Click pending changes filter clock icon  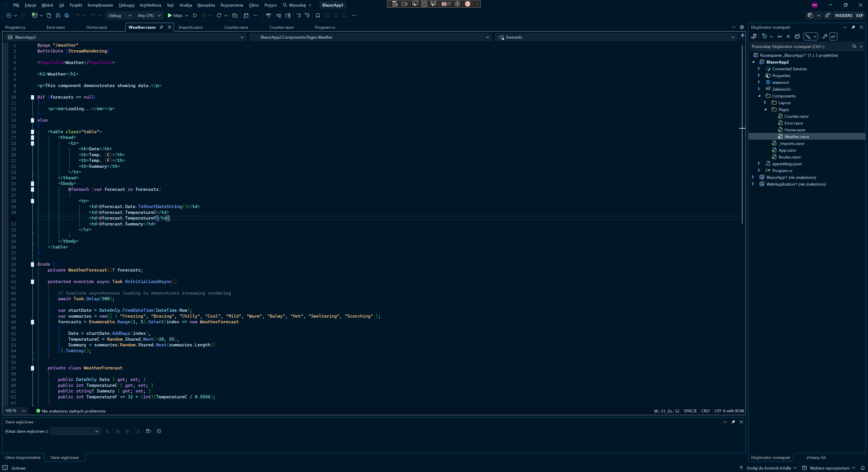[764, 36]
